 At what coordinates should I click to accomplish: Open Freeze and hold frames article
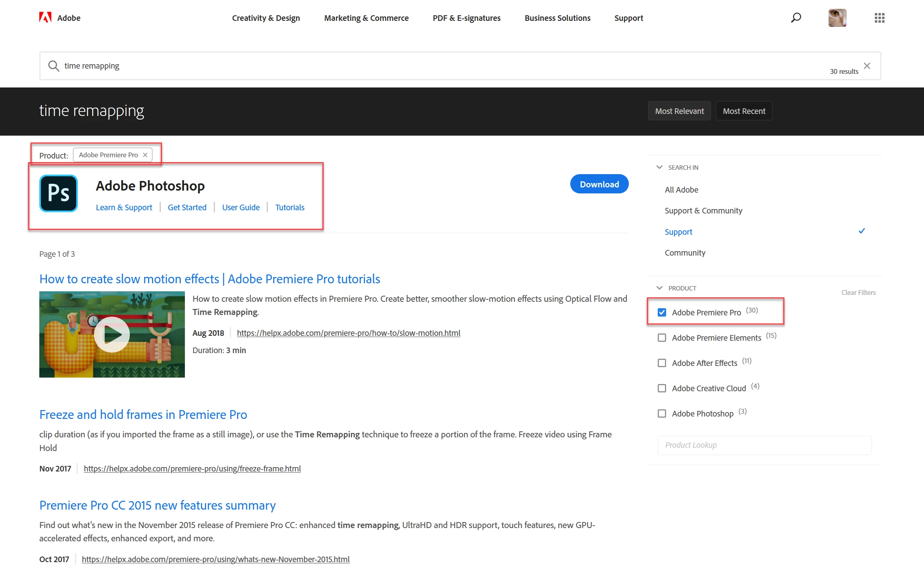click(x=143, y=414)
